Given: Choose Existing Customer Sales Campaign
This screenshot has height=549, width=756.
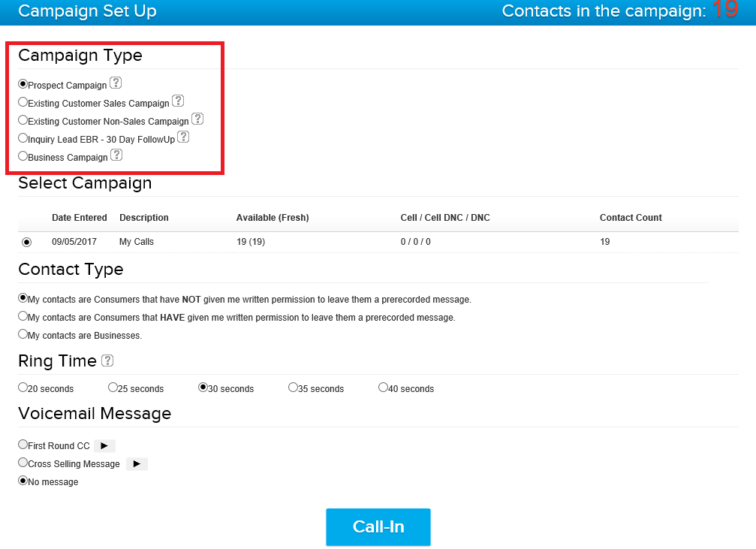Looking at the screenshot, I should (22, 102).
